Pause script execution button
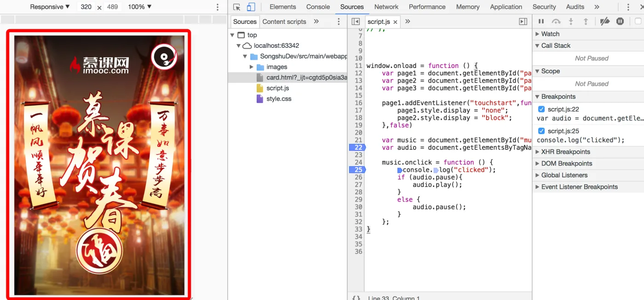Viewport: 644px width, 300px height. click(x=541, y=21)
